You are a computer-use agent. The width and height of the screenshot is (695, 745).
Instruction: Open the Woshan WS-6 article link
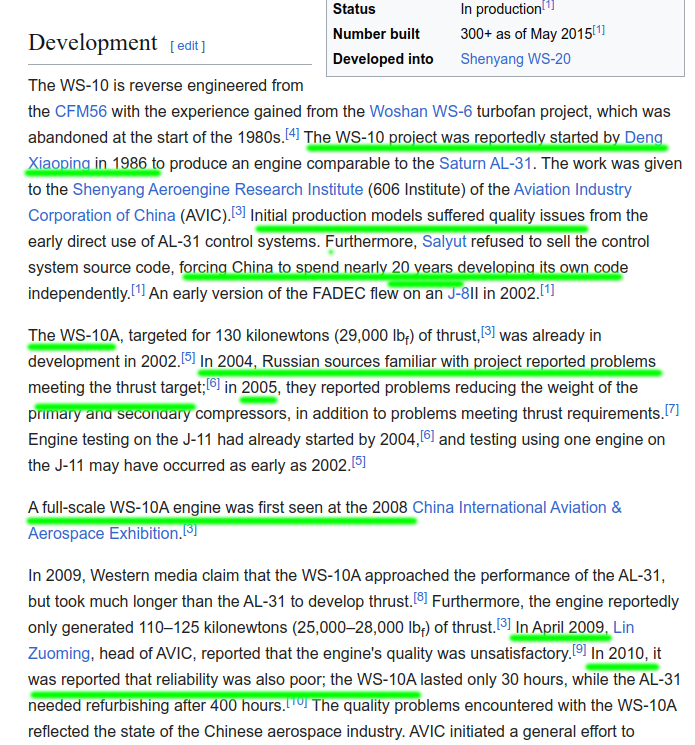[x=421, y=111]
